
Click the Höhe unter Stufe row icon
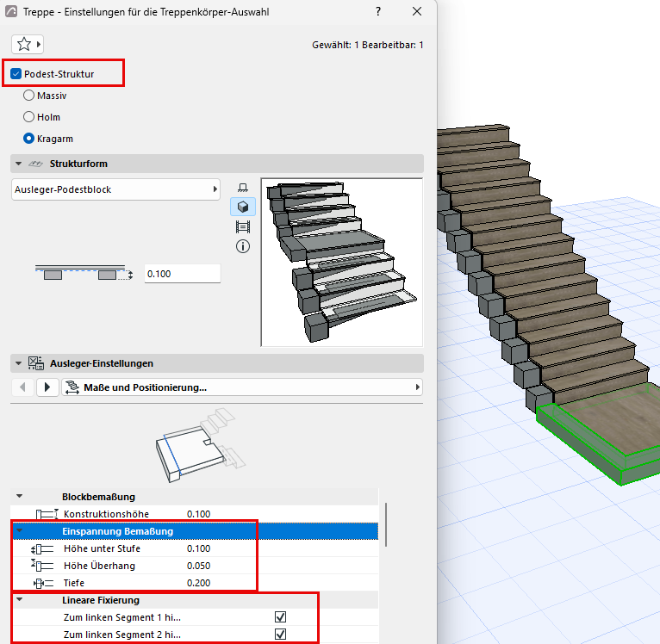[42, 549]
